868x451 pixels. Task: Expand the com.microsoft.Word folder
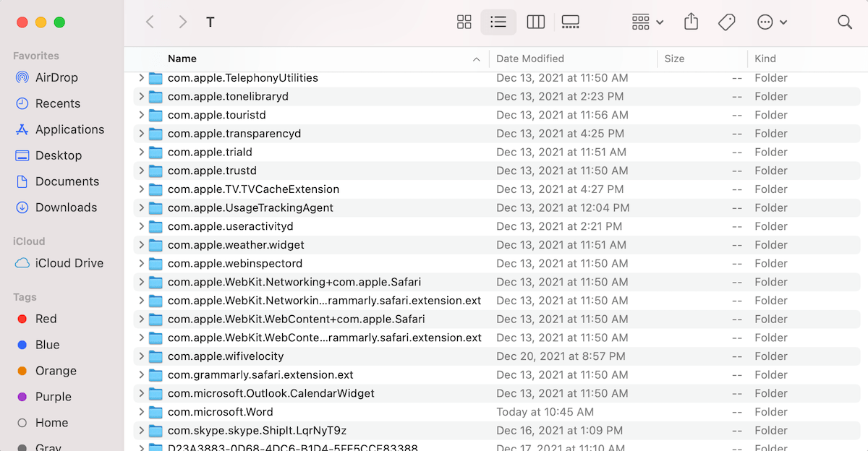tap(141, 412)
